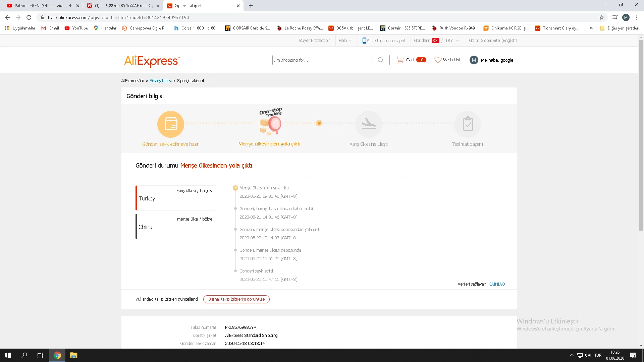Open the shopping cart icon
The height and width of the screenshot is (362, 644).
(400, 60)
